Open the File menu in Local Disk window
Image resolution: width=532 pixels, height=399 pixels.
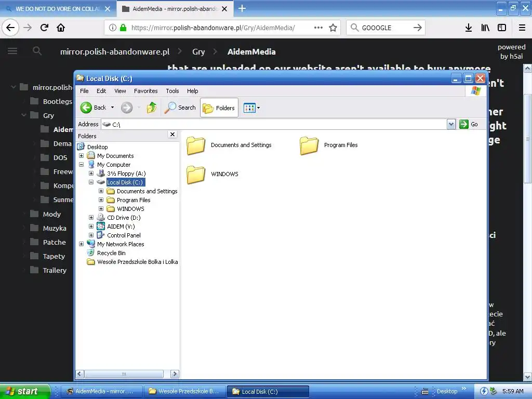coord(84,91)
